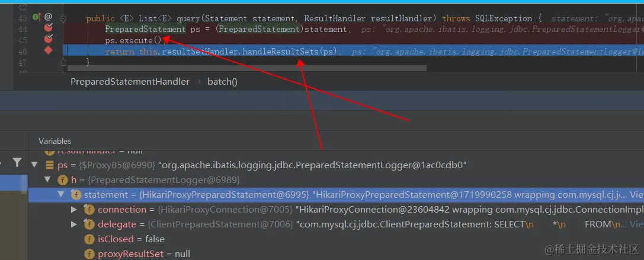Toggle the verified breakpoint on line 44
The width and height of the screenshot is (644, 260).
click(49, 28)
